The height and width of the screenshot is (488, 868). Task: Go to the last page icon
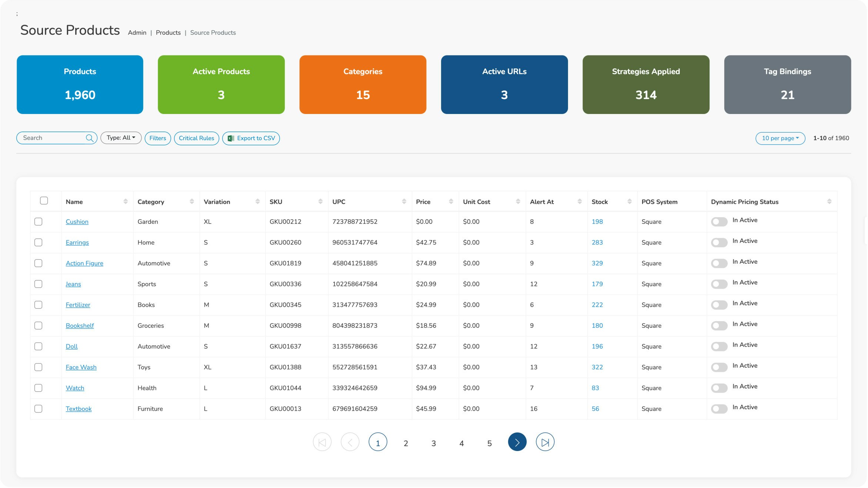tap(545, 442)
